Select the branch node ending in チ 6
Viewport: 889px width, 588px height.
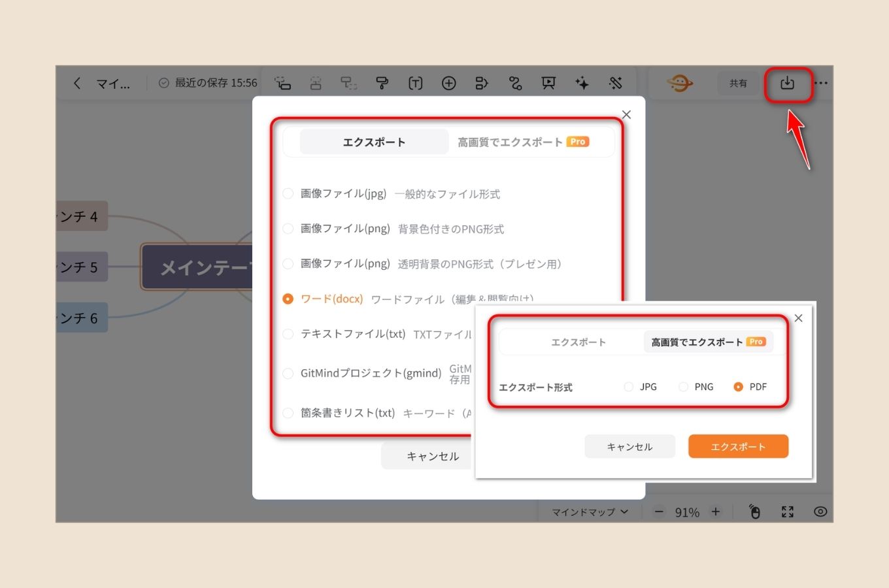pyautogui.click(x=82, y=318)
